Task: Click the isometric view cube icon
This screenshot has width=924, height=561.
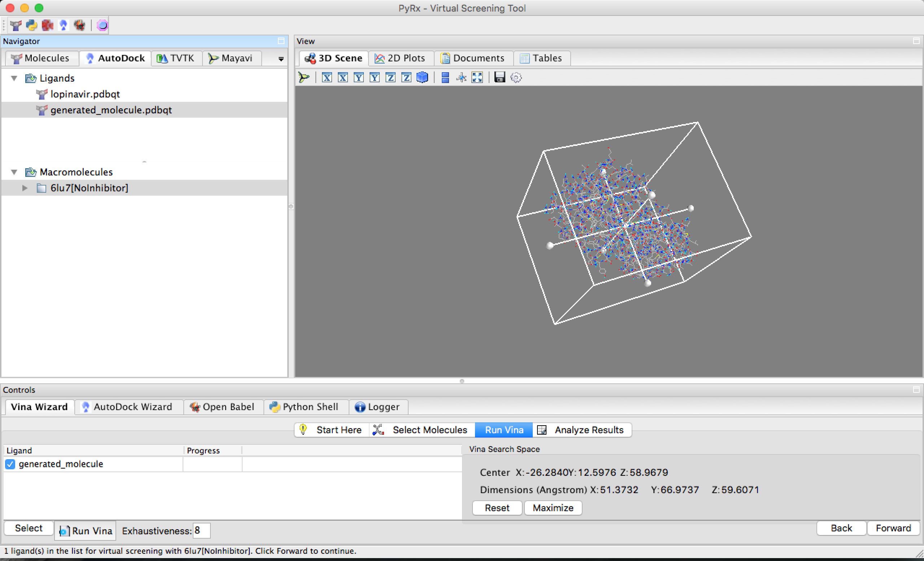Action: point(422,78)
